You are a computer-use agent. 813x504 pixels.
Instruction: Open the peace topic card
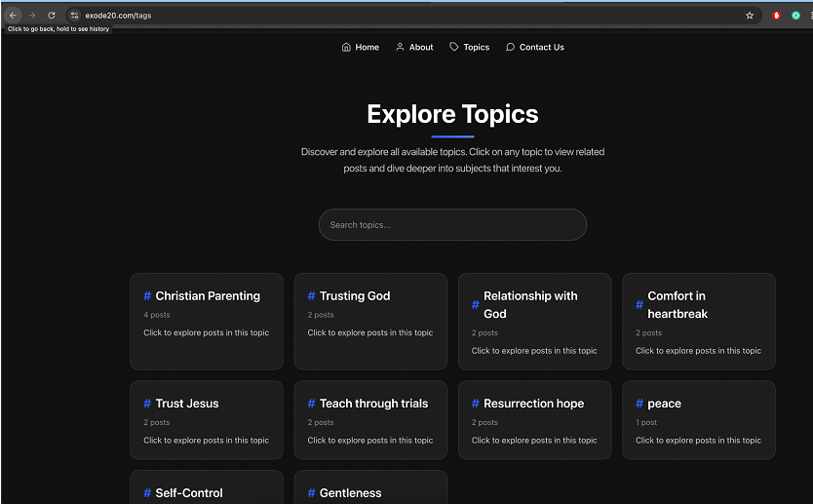tap(698, 419)
